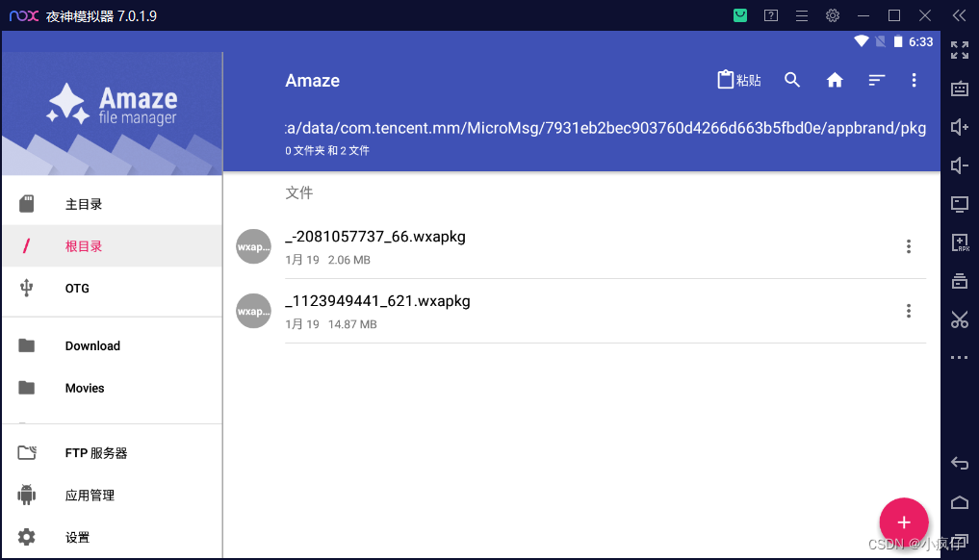Screen dimensions: 979x560
Task: Click the Paste clipboard button
Action: coord(739,80)
